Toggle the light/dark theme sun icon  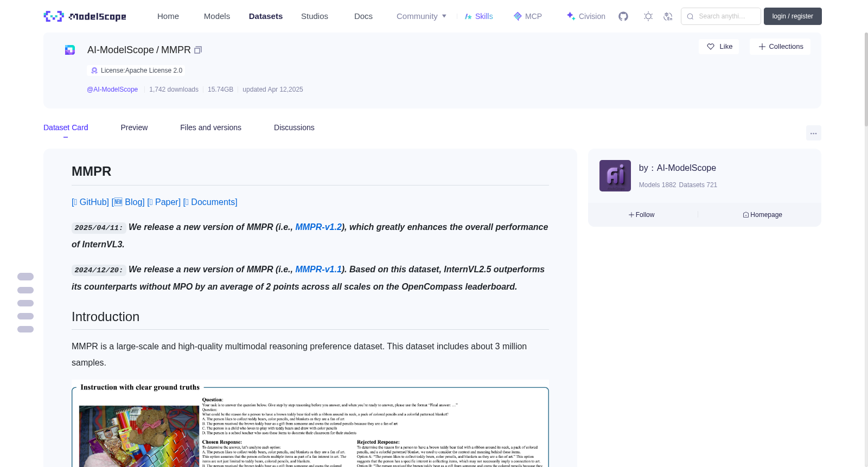click(648, 16)
